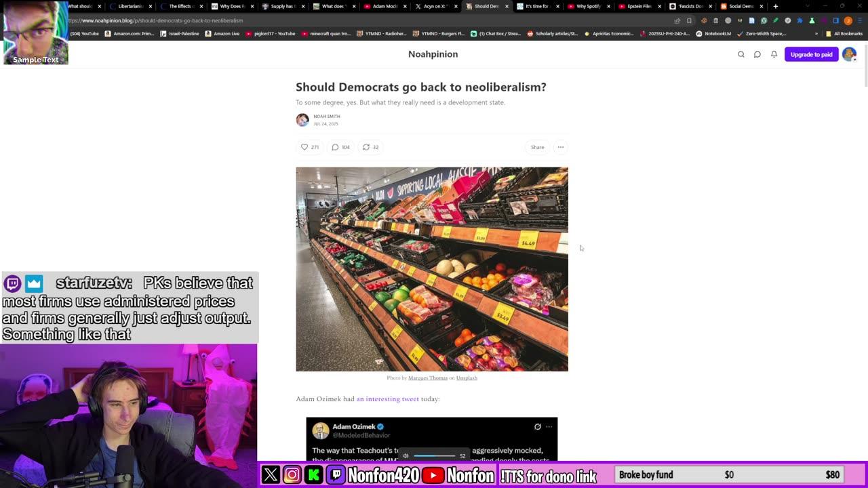Screen dimensions: 868x488
Task: Click the address bar with the noahpinion.blog URL
Action: 366,20
